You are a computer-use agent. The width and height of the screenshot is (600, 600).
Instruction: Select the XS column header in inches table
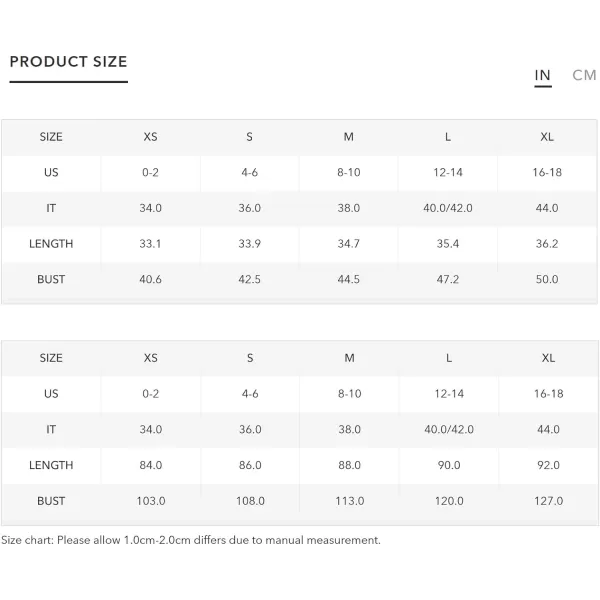pyautogui.click(x=150, y=137)
